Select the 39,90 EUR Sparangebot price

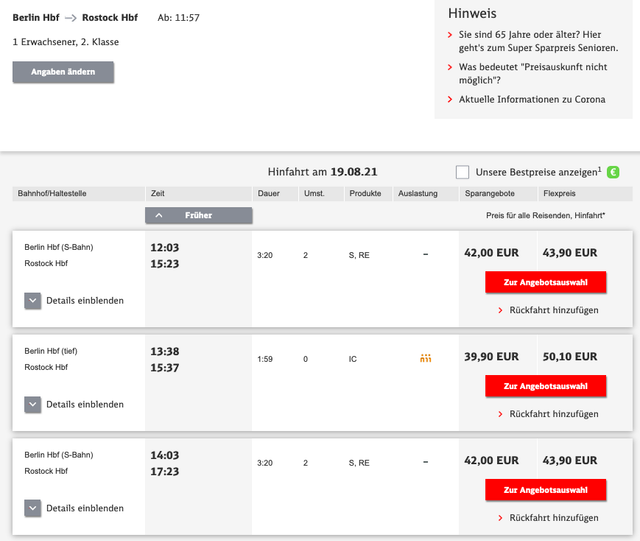tap(492, 357)
